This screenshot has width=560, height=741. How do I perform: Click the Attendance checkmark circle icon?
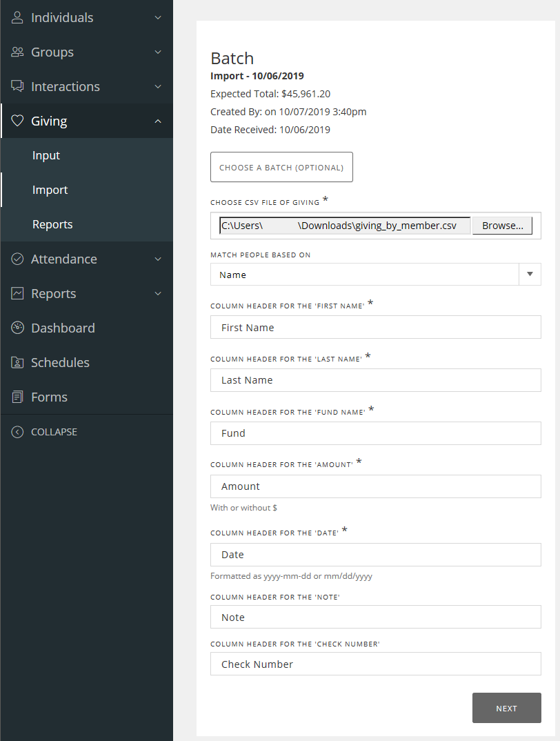18,259
